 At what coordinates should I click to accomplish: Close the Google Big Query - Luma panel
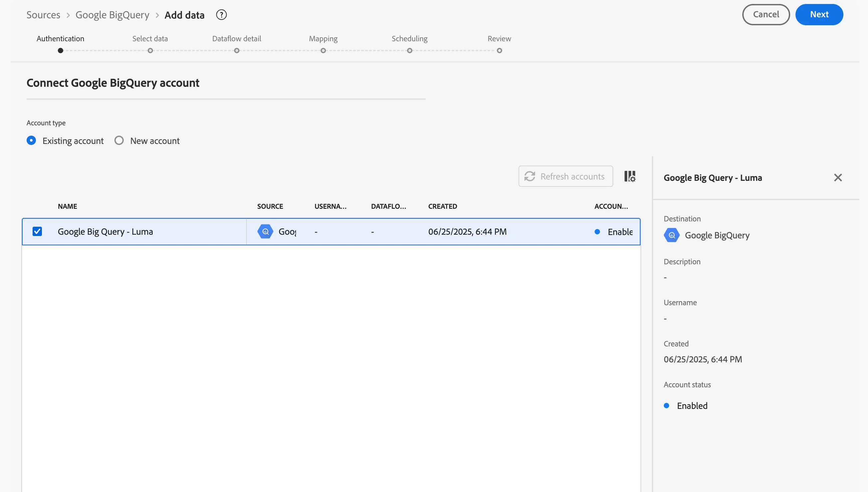coord(838,178)
